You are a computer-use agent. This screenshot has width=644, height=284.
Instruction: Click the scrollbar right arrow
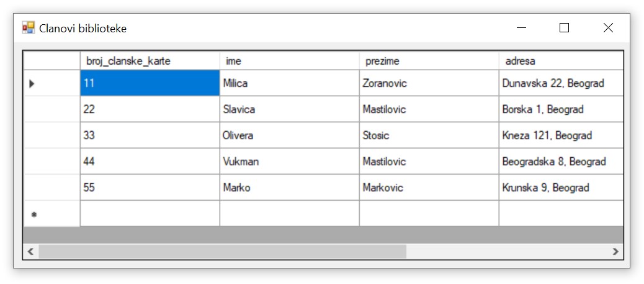point(615,251)
